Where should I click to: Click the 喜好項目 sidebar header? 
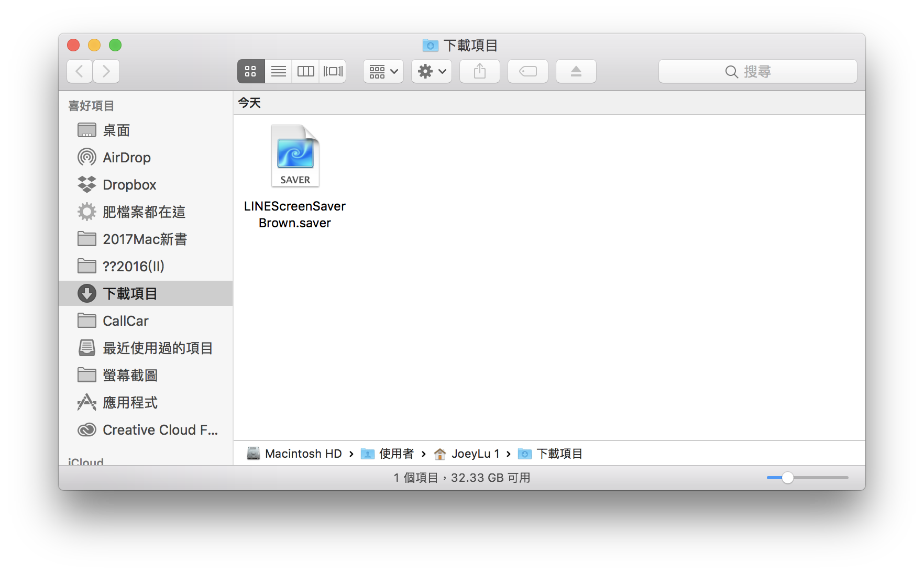(91, 106)
